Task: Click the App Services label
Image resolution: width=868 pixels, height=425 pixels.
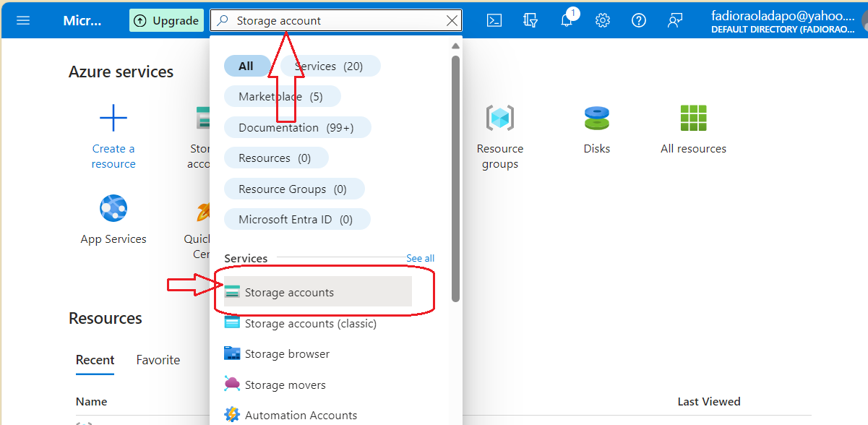Action: (x=113, y=239)
